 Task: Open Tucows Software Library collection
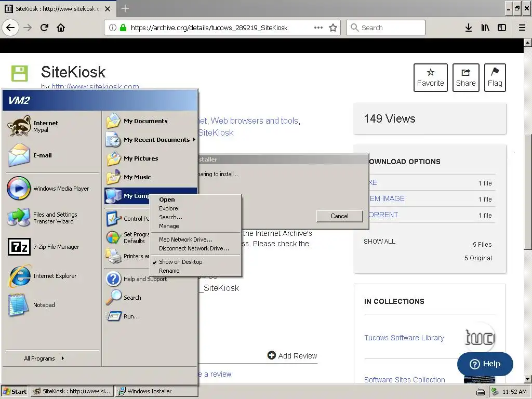click(404, 338)
